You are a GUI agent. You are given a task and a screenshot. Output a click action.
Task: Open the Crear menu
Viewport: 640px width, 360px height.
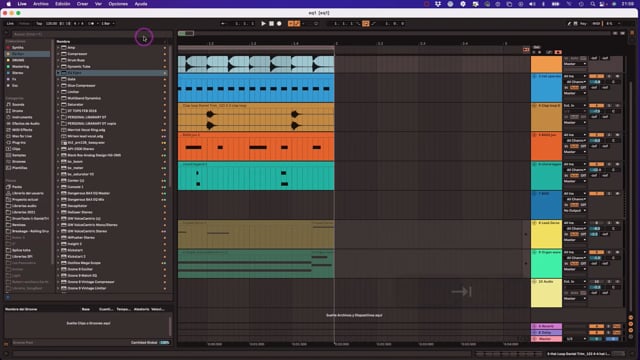coord(82,4)
